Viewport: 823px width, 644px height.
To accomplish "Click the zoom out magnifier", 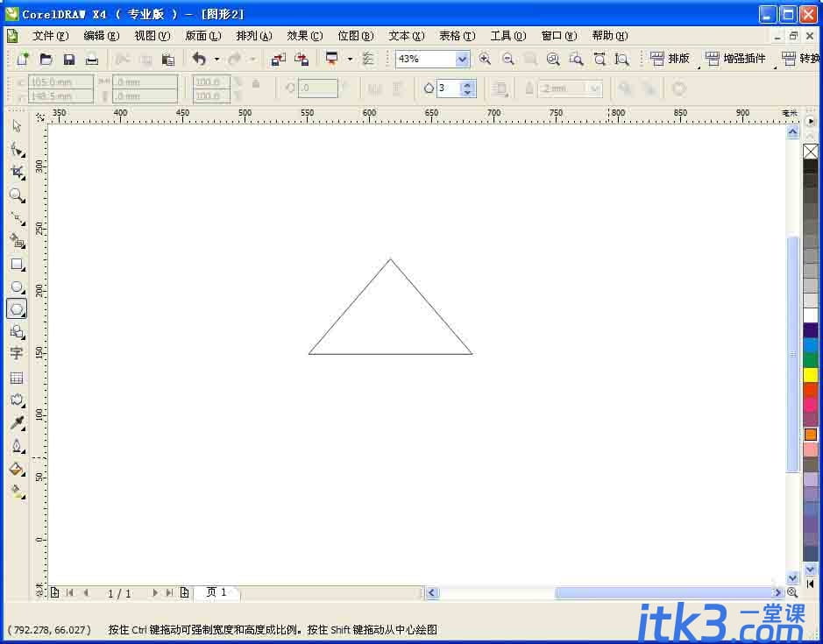I will [507, 59].
